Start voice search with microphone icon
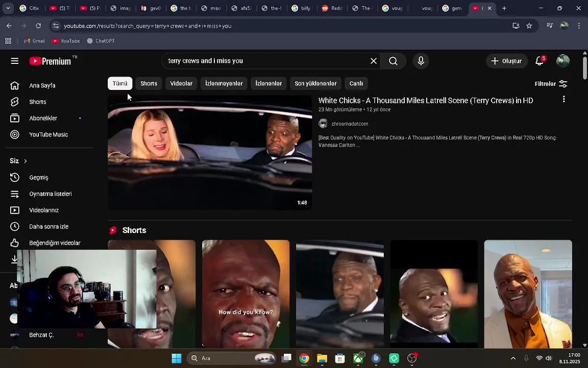The height and width of the screenshot is (368, 588). click(421, 61)
